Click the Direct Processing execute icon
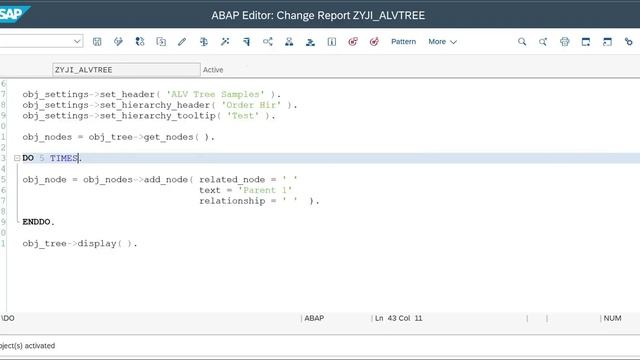This screenshot has width=640, height=360. (247, 42)
